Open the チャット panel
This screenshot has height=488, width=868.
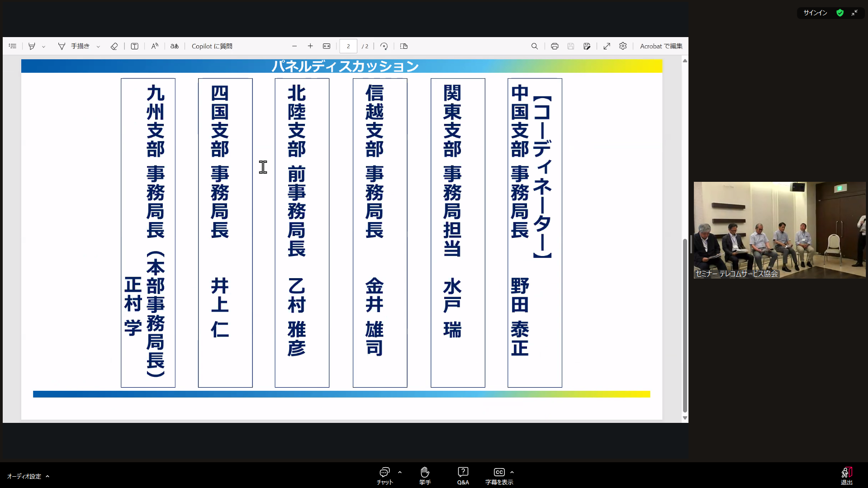pyautogui.click(x=384, y=476)
